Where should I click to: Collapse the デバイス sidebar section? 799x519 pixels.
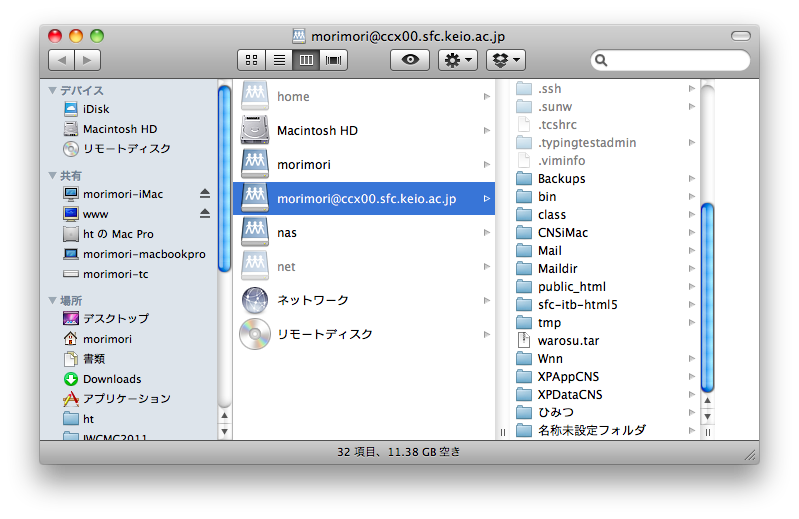click(x=53, y=90)
